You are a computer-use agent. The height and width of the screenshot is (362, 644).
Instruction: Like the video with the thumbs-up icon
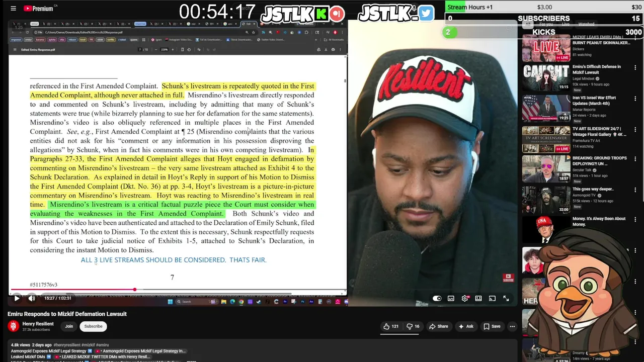pos(390,326)
